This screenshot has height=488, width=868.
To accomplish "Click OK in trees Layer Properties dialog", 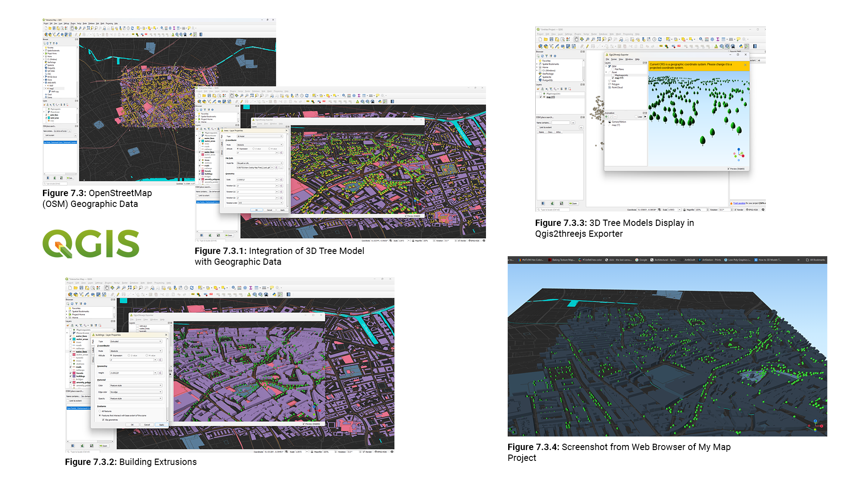I will click(x=256, y=210).
